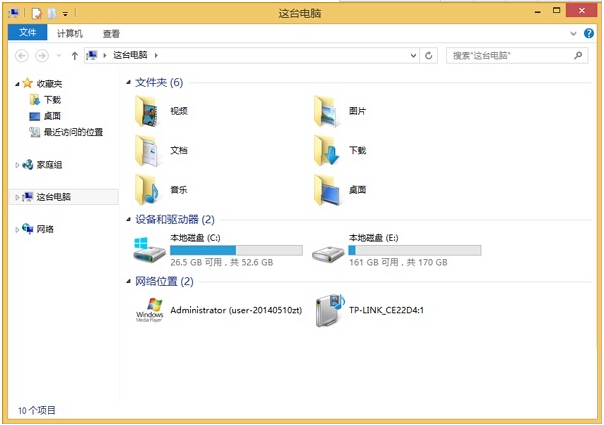This screenshot has height=425, width=604.
Task: Select the local disk E: drive icon
Action: coord(328,254)
